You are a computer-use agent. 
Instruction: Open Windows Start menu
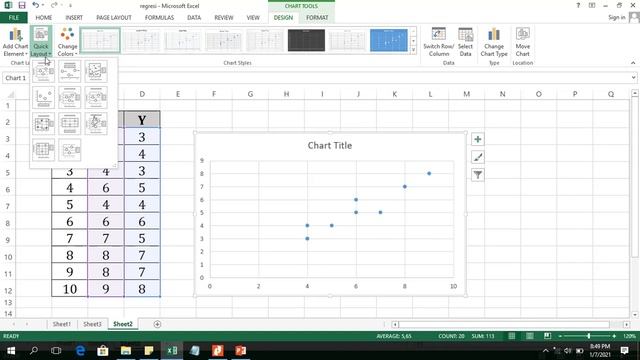(11, 351)
